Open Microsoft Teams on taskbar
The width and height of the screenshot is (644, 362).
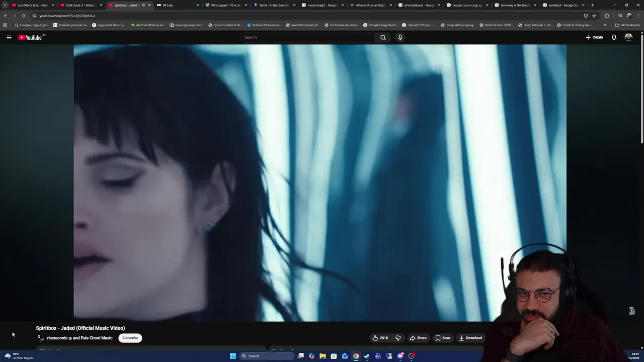click(378, 356)
